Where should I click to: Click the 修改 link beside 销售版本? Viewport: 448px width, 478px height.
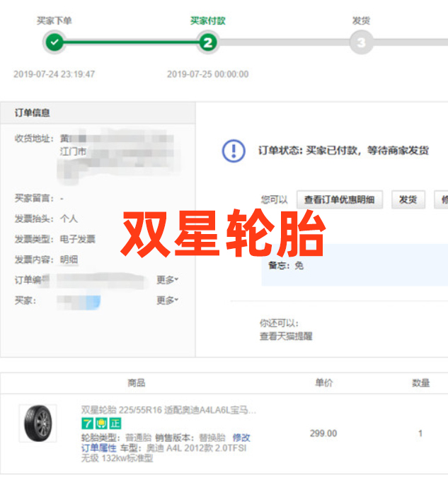pyautogui.click(x=241, y=438)
